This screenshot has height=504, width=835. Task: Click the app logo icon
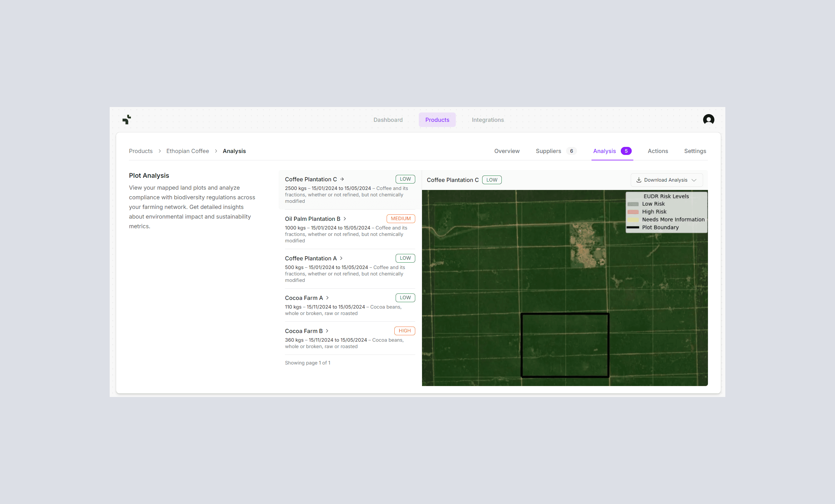127,120
